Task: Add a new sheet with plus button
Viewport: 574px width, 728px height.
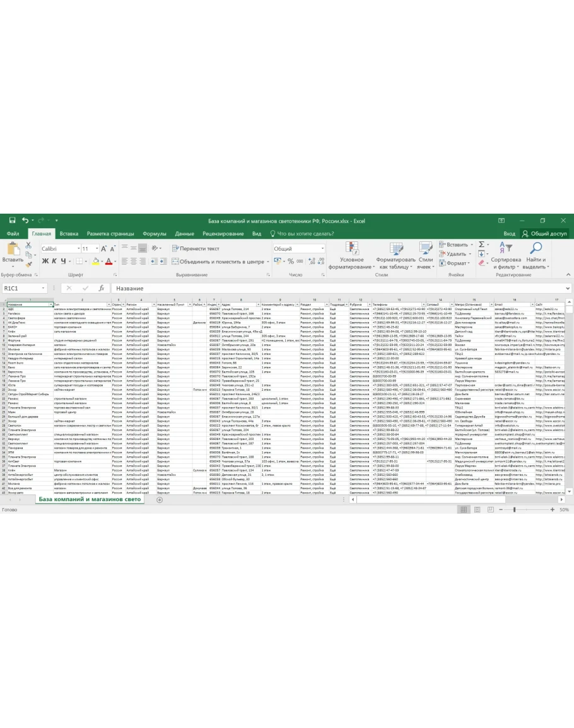Action: (x=160, y=500)
